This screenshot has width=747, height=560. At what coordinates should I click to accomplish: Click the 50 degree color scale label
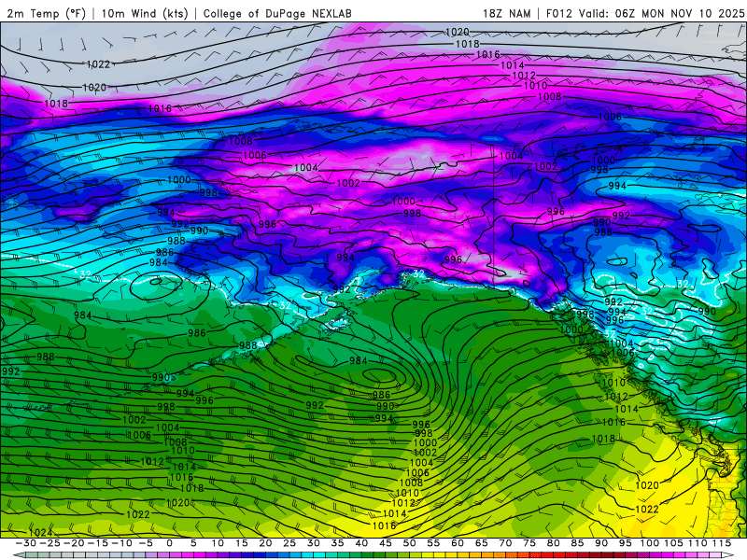point(409,543)
